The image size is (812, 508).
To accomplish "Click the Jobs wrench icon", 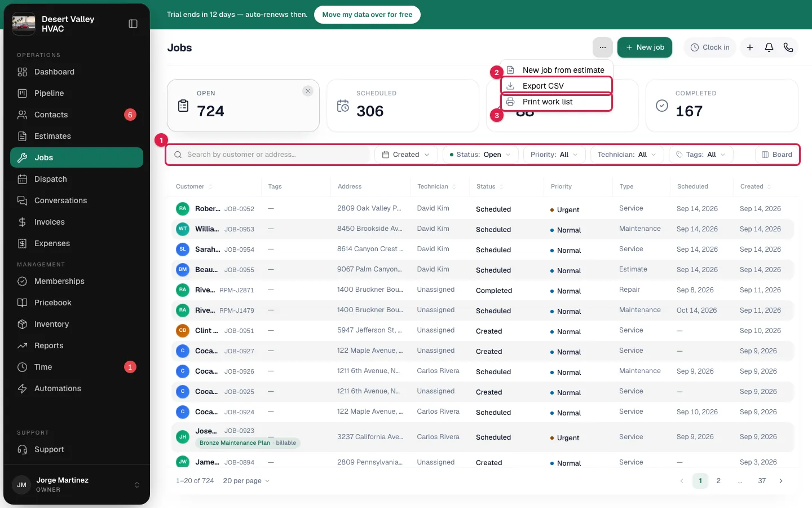I will (23, 157).
